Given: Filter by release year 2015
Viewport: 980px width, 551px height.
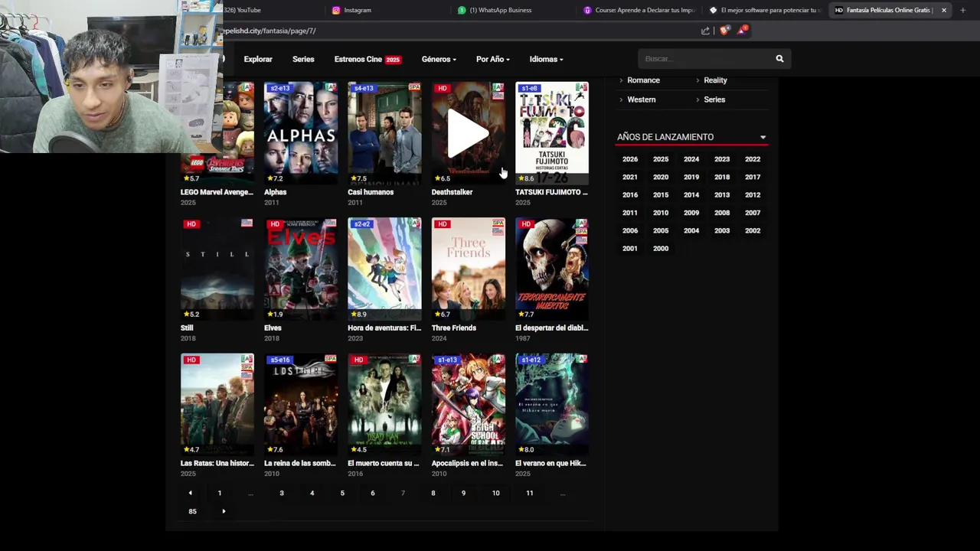Looking at the screenshot, I should click(x=661, y=195).
